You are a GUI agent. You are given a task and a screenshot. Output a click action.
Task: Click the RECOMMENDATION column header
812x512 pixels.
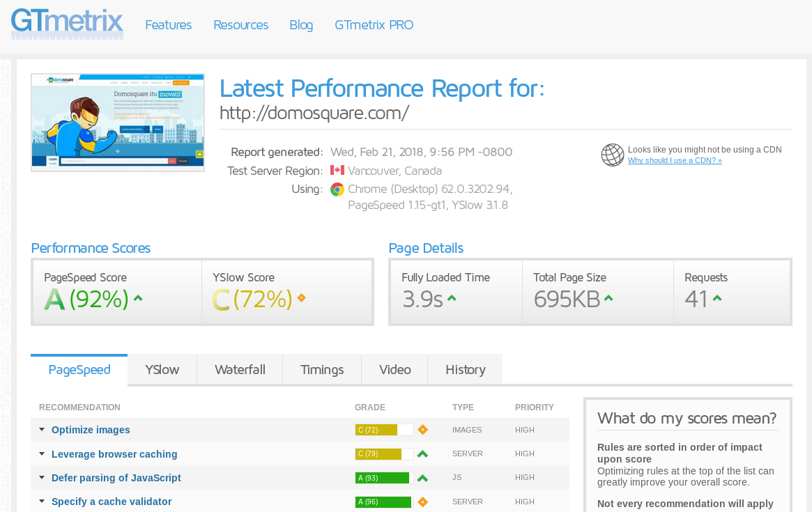click(79, 408)
